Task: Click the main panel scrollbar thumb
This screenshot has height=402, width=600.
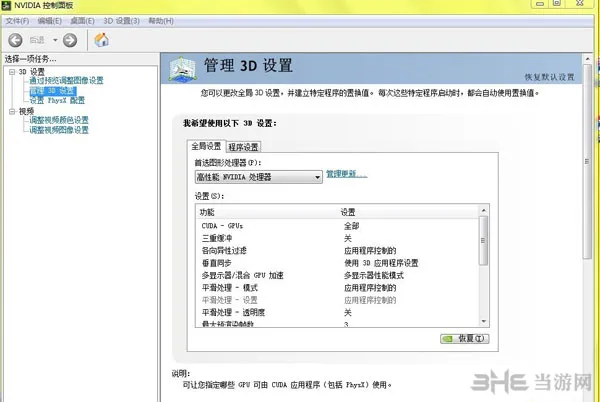Action: point(587,162)
